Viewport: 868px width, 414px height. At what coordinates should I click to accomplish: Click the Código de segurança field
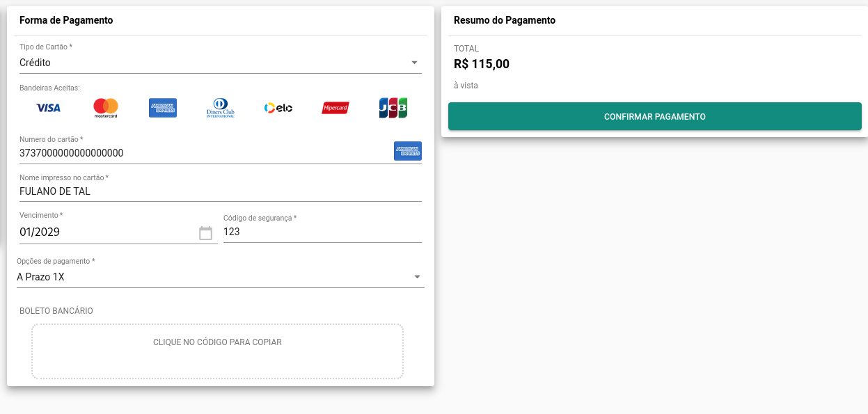coord(322,232)
